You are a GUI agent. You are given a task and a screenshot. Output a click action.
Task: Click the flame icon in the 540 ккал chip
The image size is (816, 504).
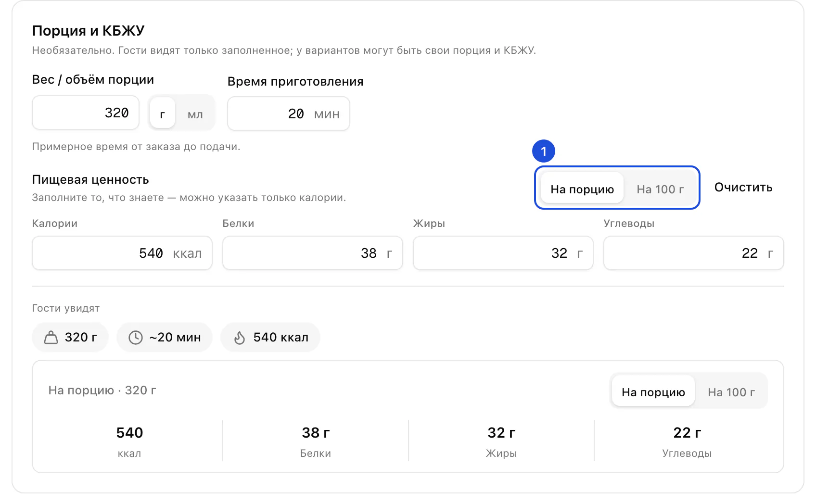240,338
